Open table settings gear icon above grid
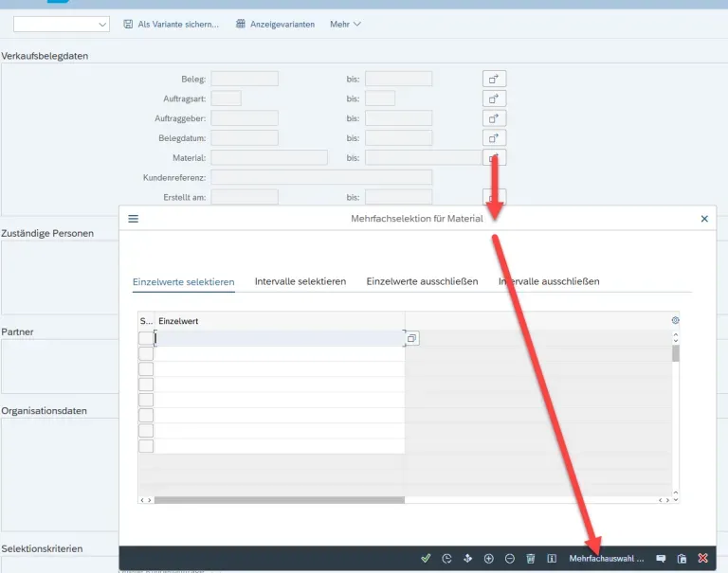Screen dimensions: 728x573 coord(675,321)
